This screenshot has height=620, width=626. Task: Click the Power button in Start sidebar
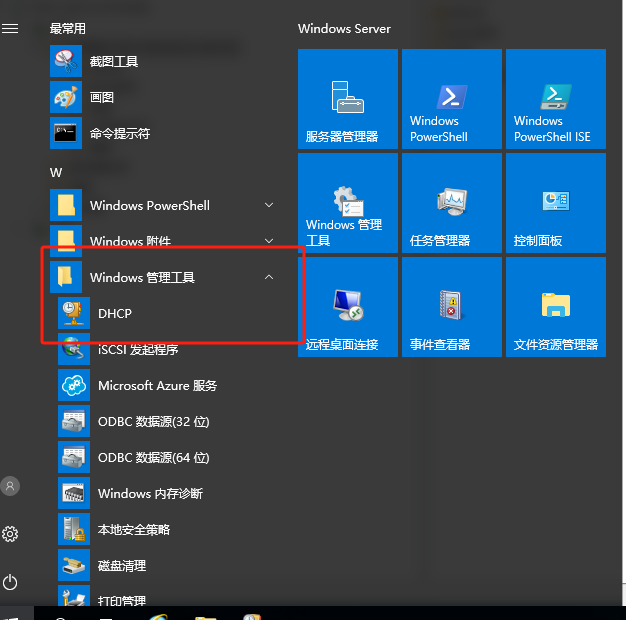pyautogui.click(x=10, y=582)
